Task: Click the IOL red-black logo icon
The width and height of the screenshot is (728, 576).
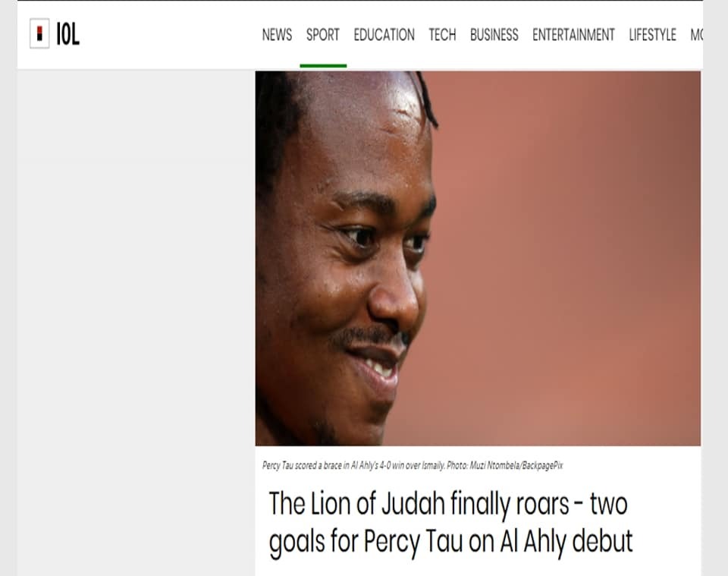Action: tap(39, 33)
